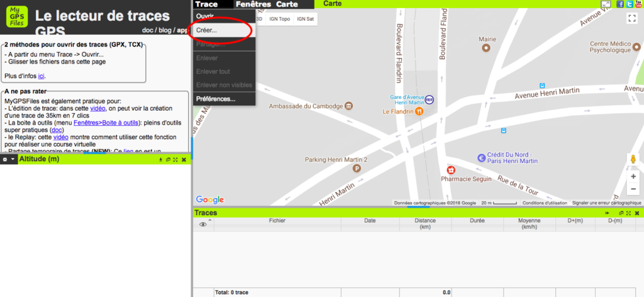
Task: Open the doc link in header
Action: point(147,30)
